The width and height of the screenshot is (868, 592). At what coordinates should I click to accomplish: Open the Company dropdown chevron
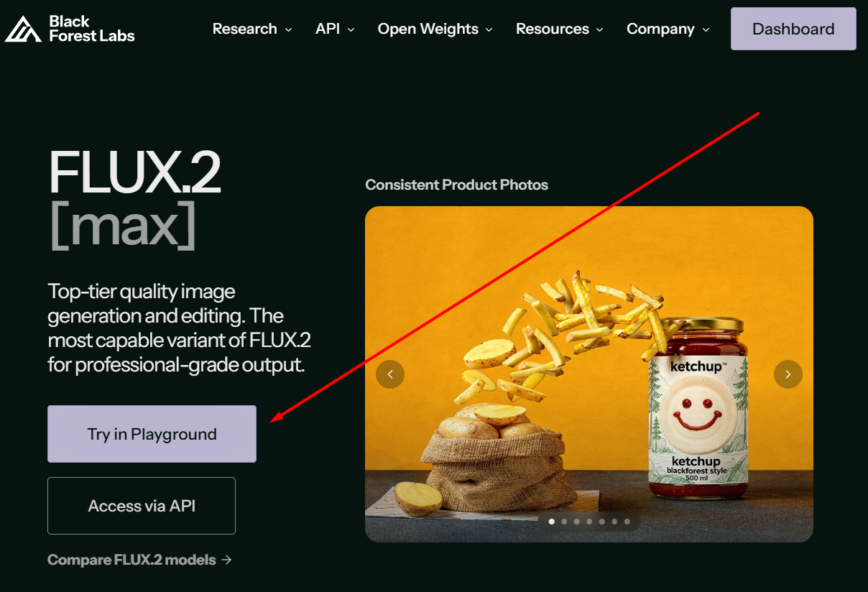706,29
